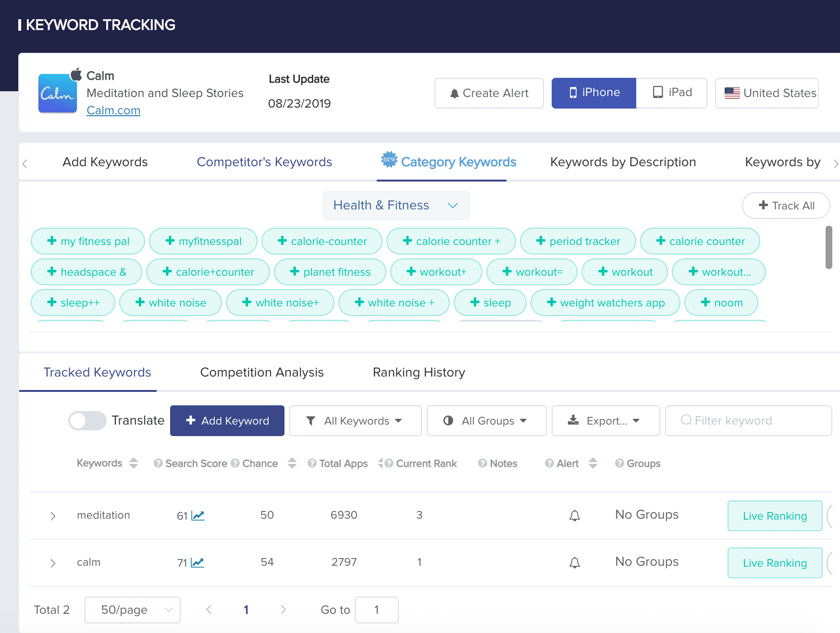This screenshot has height=633, width=840.
Task: Add the 'period tracker' keyword
Action: [578, 241]
